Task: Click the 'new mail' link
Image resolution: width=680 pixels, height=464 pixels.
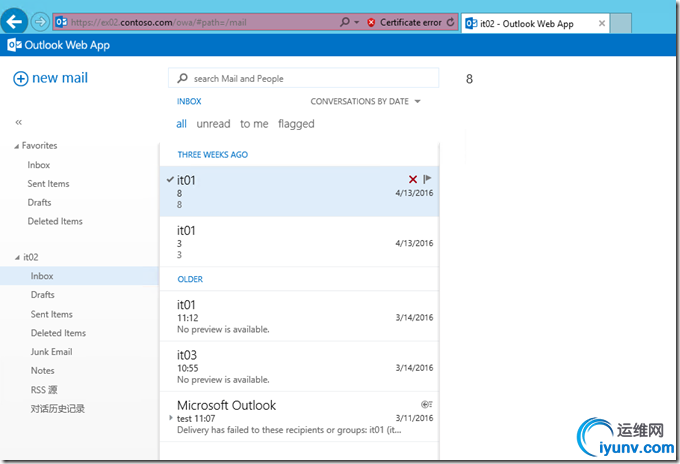Action: (60, 78)
